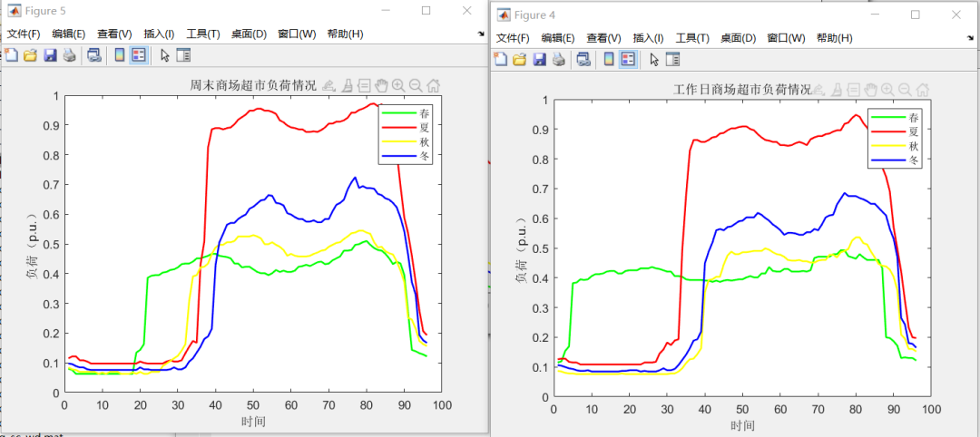Image resolution: width=980 pixels, height=437 pixels.
Task: Click red 夏 line sample in Figure 4 legend
Action: pyautogui.click(x=890, y=131)
